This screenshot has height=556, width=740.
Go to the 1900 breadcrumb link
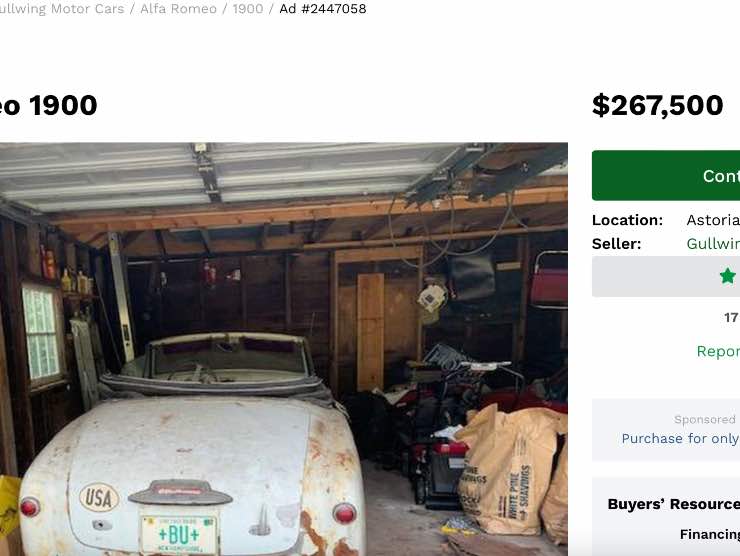248,8
